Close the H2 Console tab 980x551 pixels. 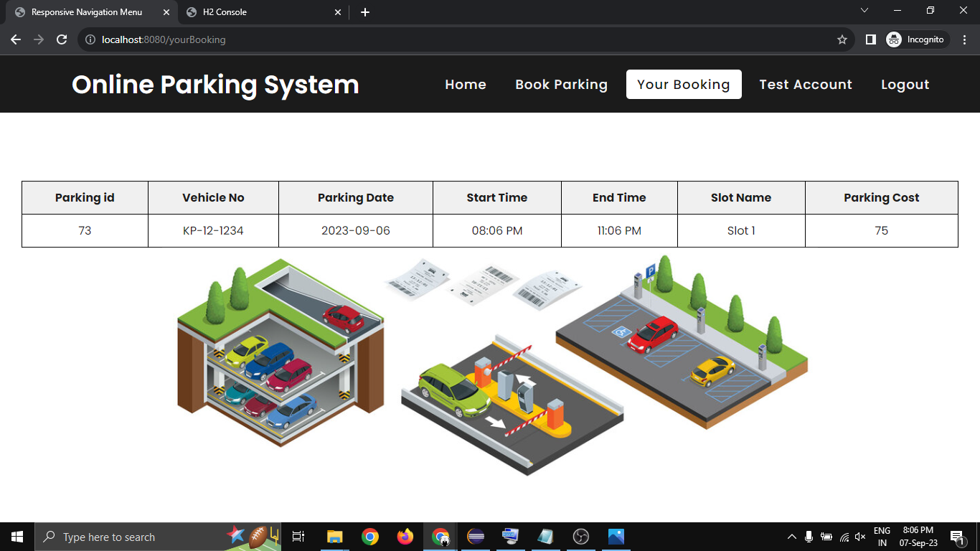pos(338,12)
